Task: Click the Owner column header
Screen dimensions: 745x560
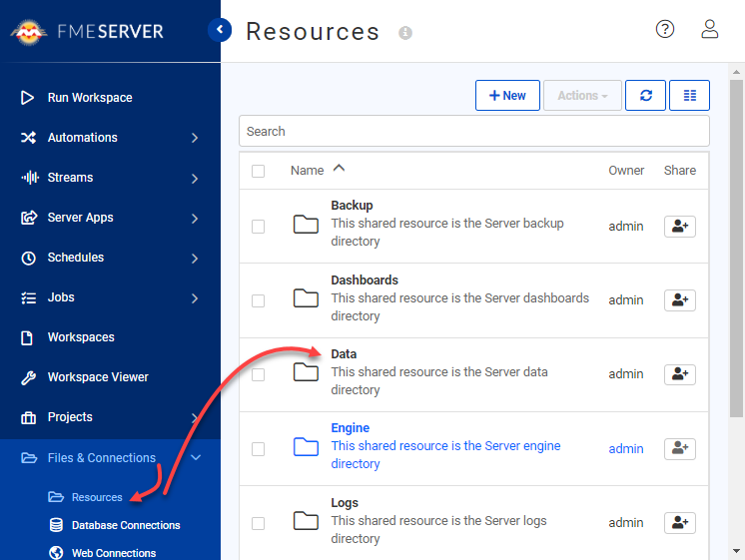Action: coord(626,171)
